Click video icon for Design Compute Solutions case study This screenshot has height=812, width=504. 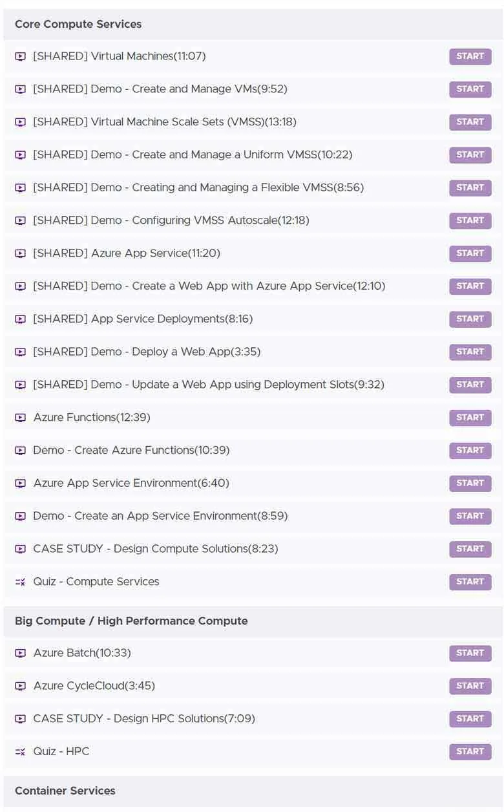[x=20, y=550]
